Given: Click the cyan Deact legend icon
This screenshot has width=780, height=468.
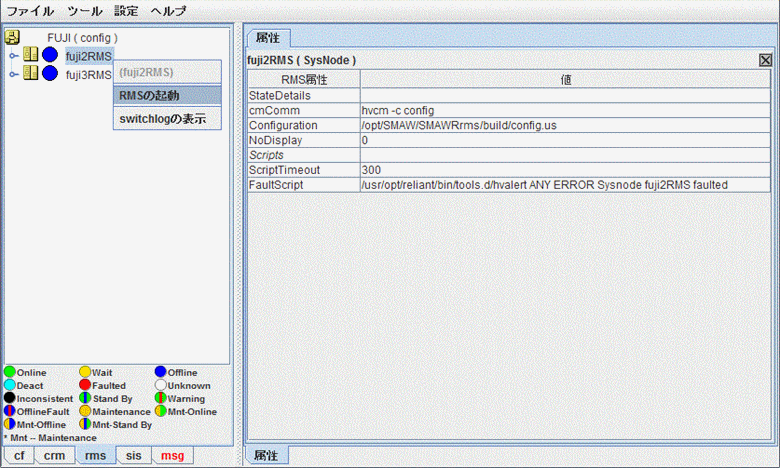Looking at the screenshot, I should click(x=10, y=385).
